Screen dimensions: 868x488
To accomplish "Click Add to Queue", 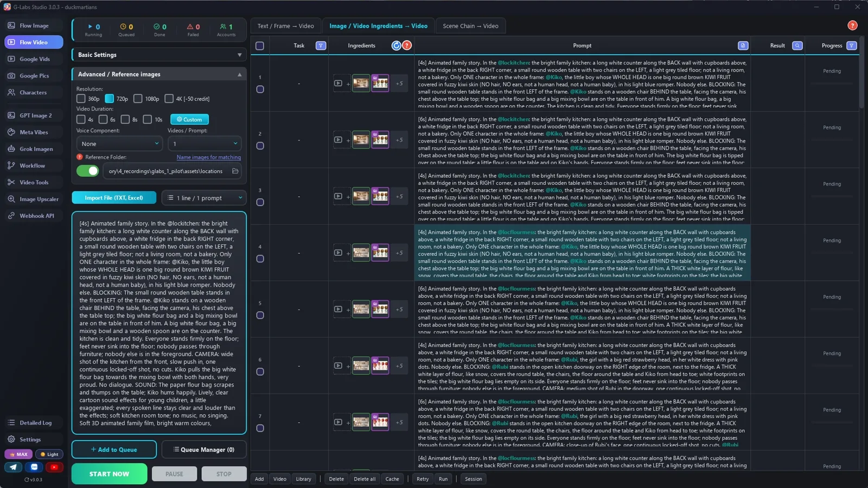I will pos(114,450).
